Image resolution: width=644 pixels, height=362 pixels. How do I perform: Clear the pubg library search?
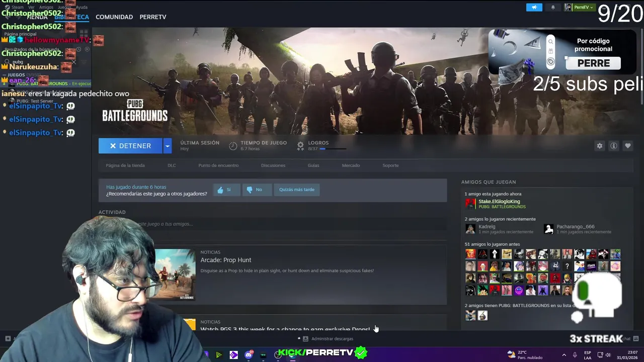(x=73, y=62)
